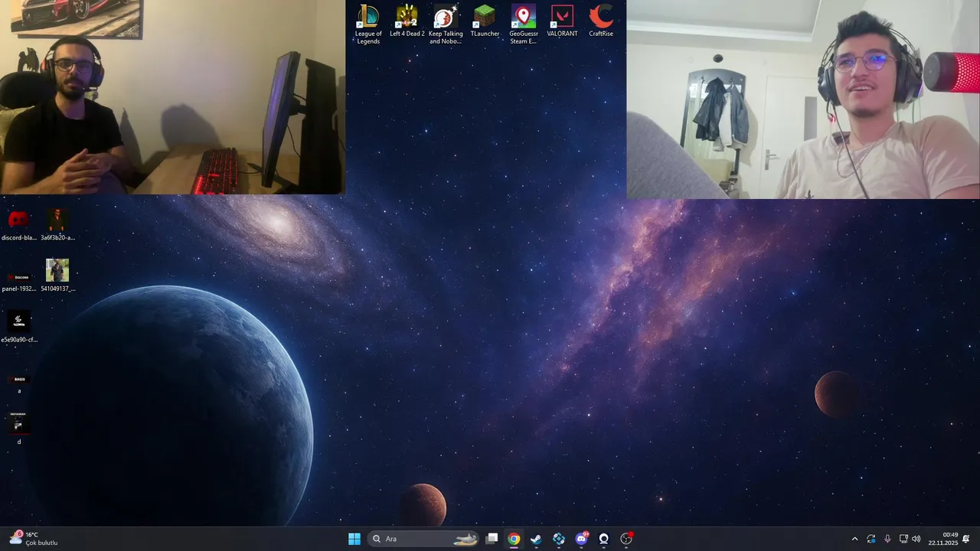Image resolution: width=980 pixels, height=551 pixels.
Task: Select the desktop file named d
Action: point(18,429)
